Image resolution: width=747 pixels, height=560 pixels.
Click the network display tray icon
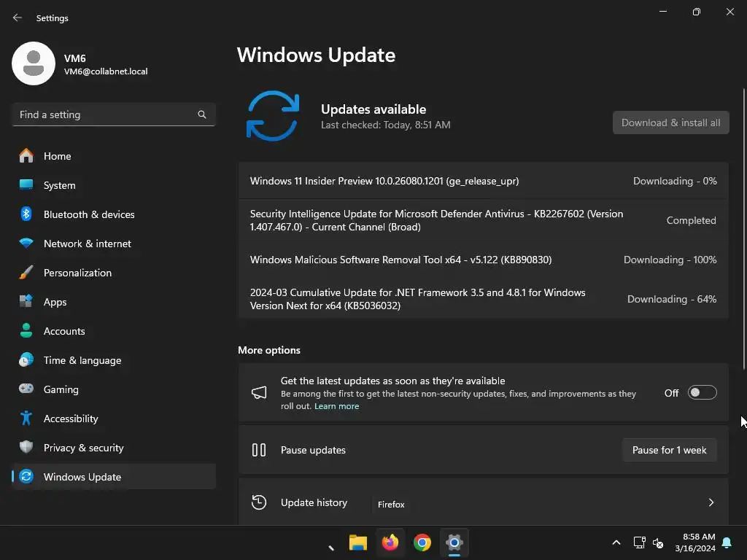click(639, 542)
